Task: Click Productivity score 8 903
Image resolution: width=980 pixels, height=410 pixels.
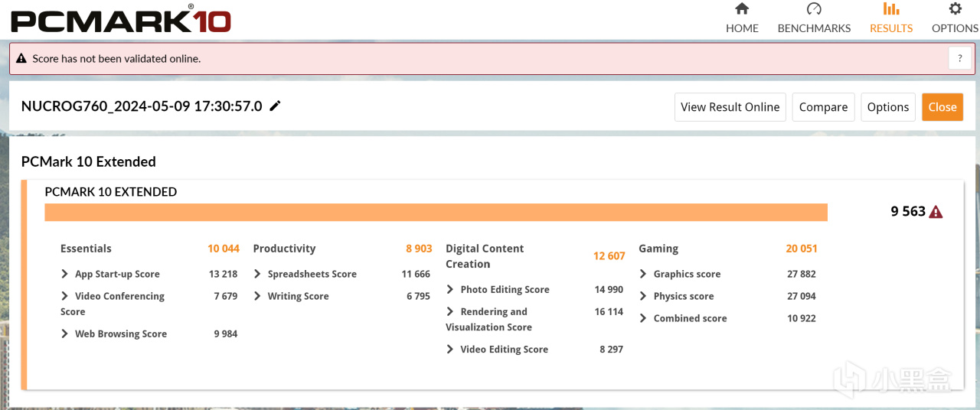Action: 419,249
